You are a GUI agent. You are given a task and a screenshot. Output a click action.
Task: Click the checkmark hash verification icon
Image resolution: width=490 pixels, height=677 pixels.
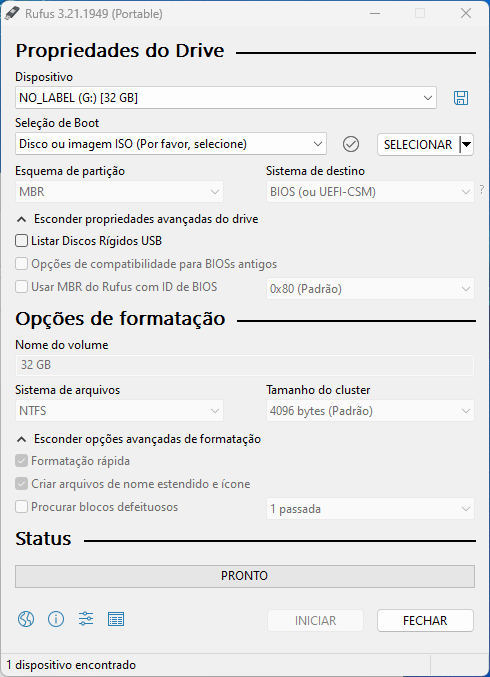[x=351, y=144]
